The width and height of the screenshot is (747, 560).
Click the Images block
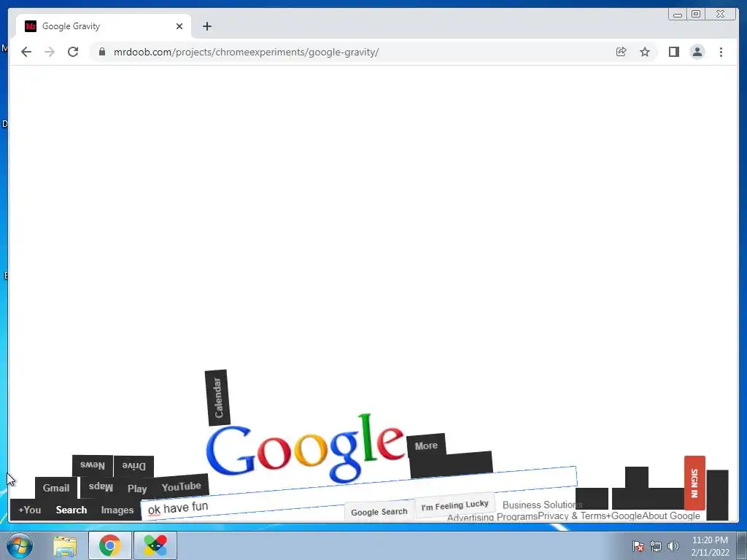[x=117, y=510]
